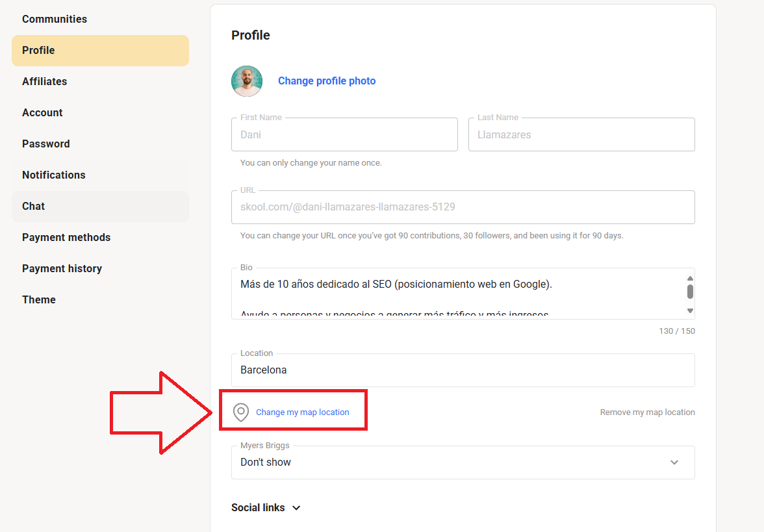764x532 pixels.
Task: Open Payment methods section
Action: (66, 238)
